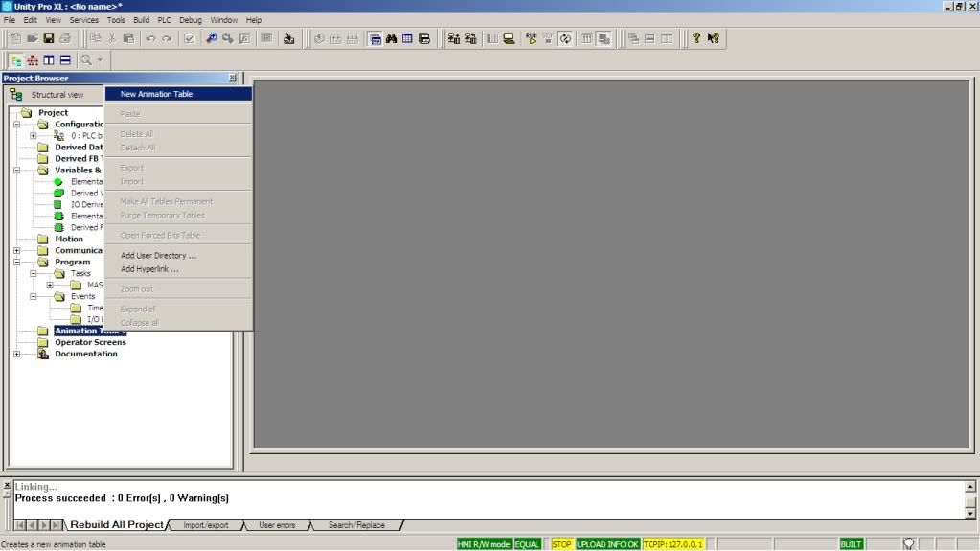Click the STOP PLC icon

click(x=548, y=38)
